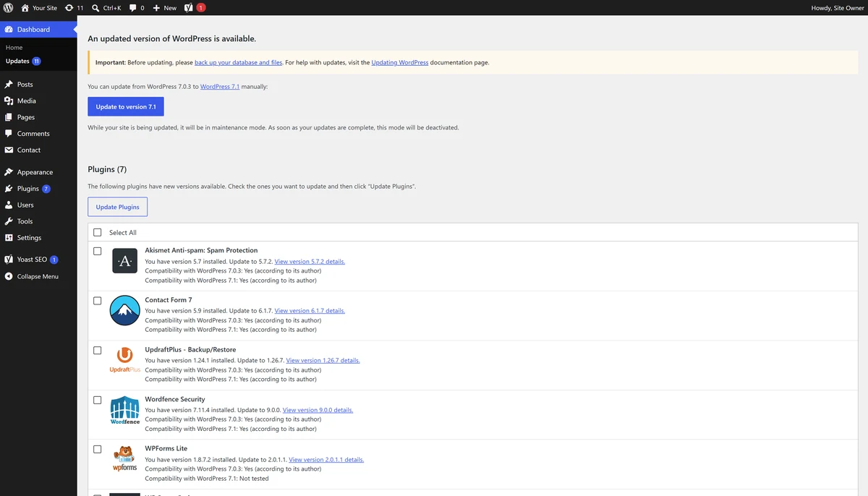Click the Pages icon in sidebar
The image size is (868, 496).
9,117
